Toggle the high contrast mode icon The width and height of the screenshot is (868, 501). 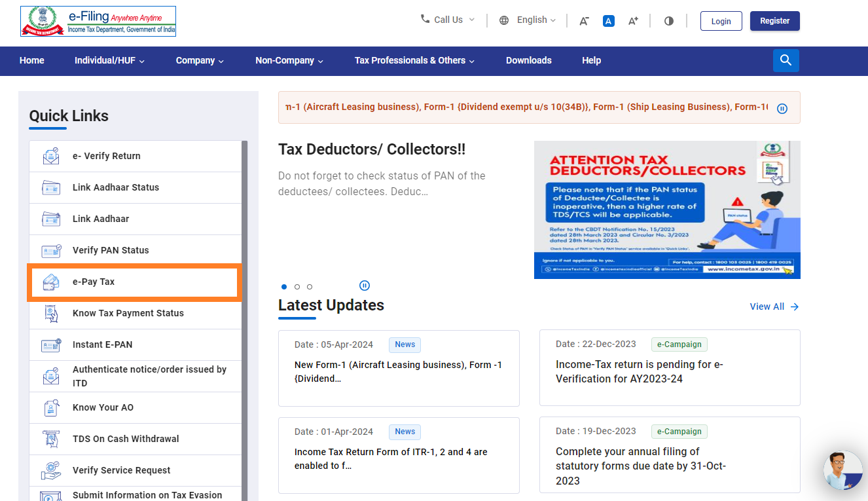[668, 21]
